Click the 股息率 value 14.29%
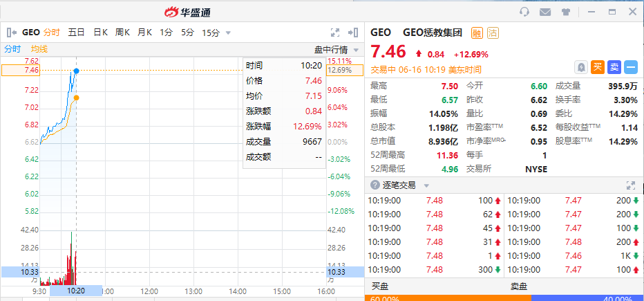644x301 pixels. pos(623,141)
